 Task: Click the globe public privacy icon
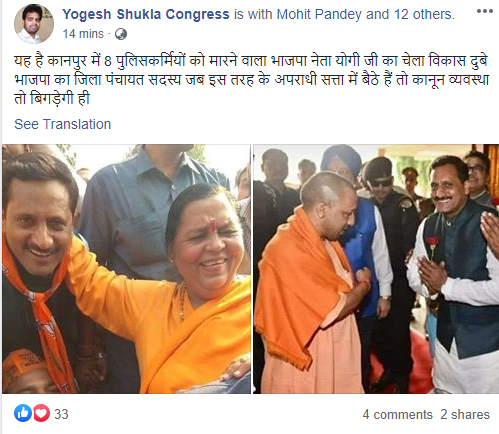click(121, 34)
